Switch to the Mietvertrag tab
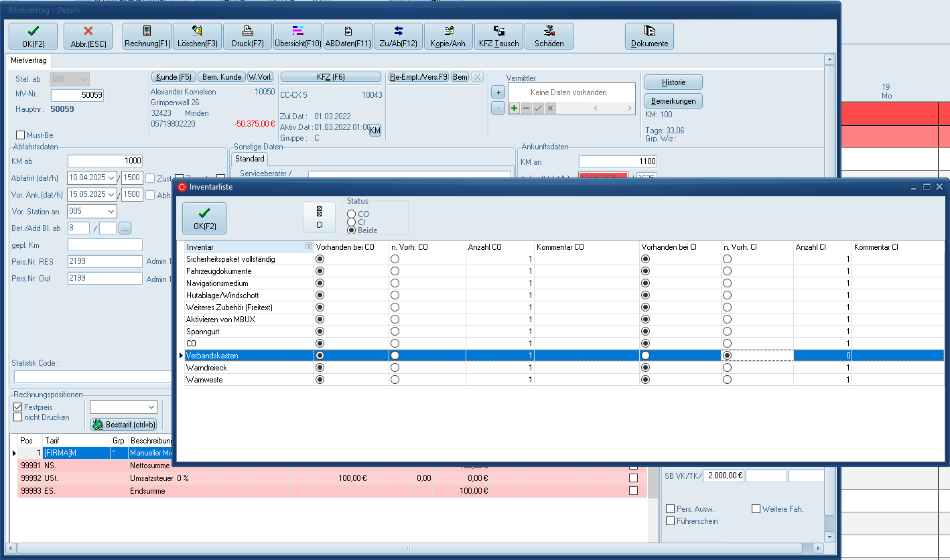Image resolution: width=950 pixels, height=560 pixels. pos(28,60)
